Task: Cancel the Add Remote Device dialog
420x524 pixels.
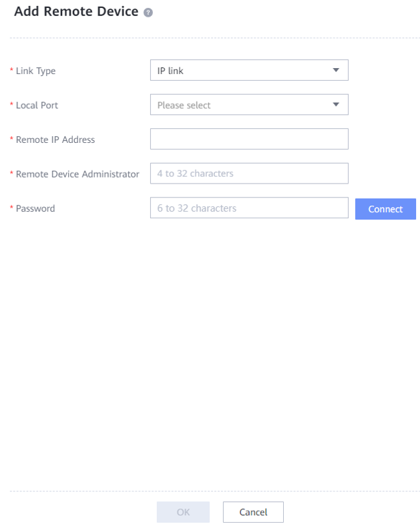Action: click(x=253, y=512)
